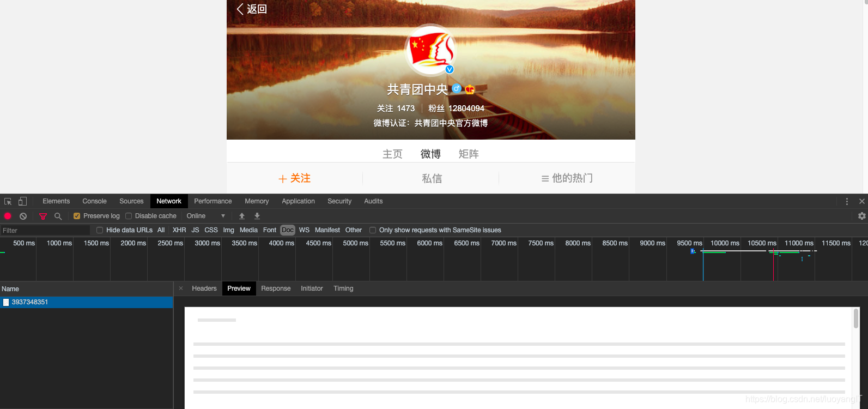The height and width of the screenshot is (409, 868).
Task: Export HAR file with download arrow
Action: pos(257,216)
